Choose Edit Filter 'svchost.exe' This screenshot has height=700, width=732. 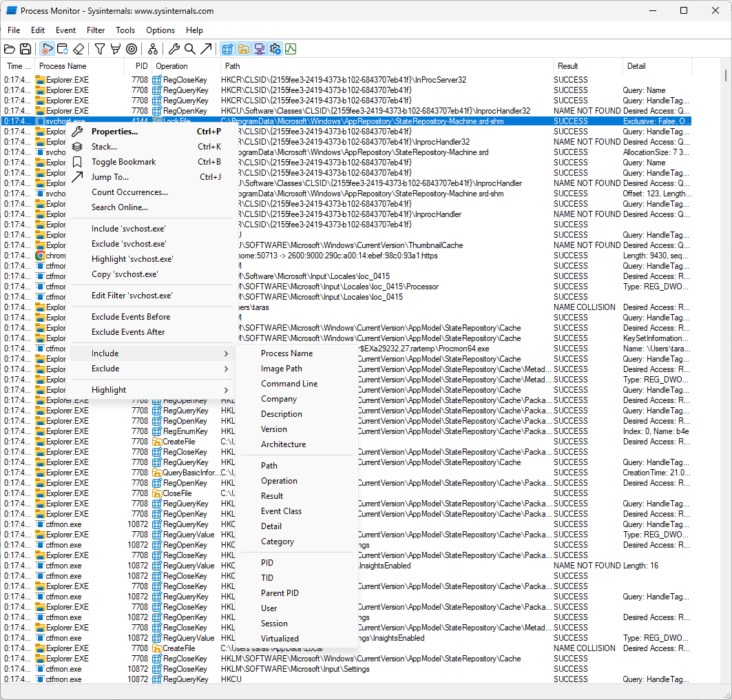[151, 296]
